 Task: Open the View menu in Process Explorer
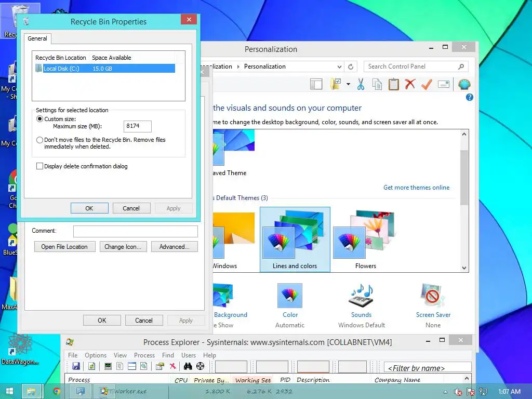point(120,355)
